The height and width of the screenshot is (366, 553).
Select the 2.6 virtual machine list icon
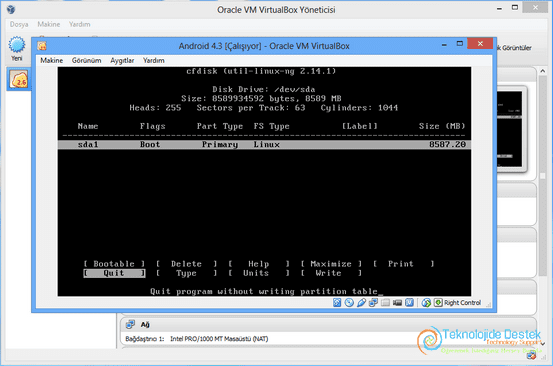click(19, 79)
